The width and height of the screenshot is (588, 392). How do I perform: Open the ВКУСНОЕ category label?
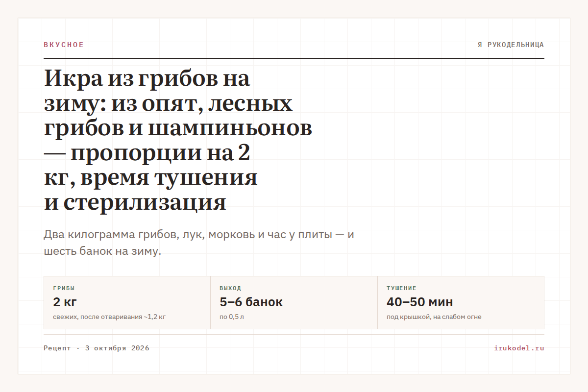pos(64,45)
